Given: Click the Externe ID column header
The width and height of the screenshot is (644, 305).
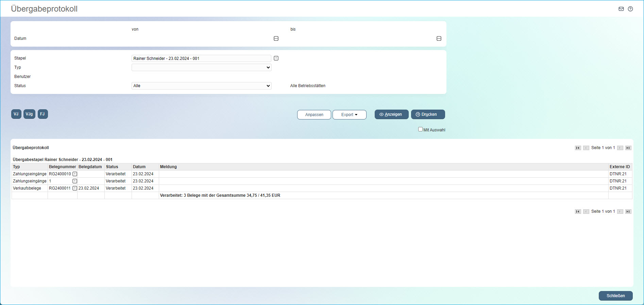Looking at the screenshot, I should 620,167.
